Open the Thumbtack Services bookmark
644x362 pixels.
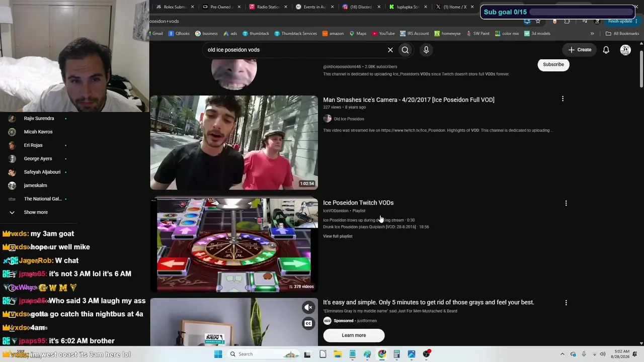tap(296, 34)
